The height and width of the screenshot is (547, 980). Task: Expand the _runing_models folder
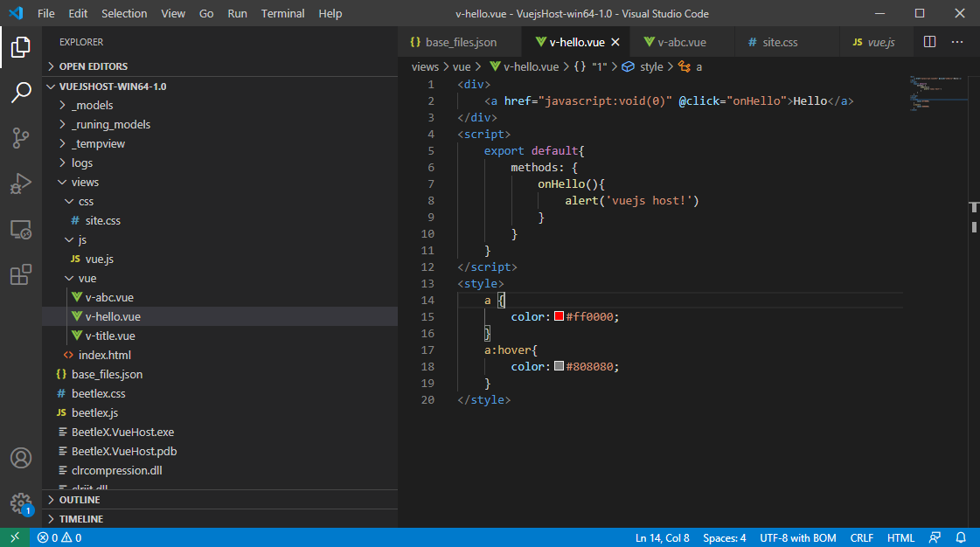pos(219,124)
